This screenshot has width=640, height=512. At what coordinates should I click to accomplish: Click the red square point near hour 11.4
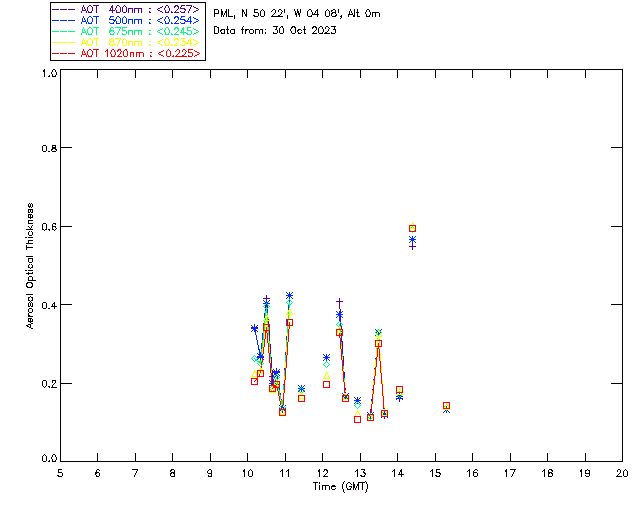click(301, 398)
